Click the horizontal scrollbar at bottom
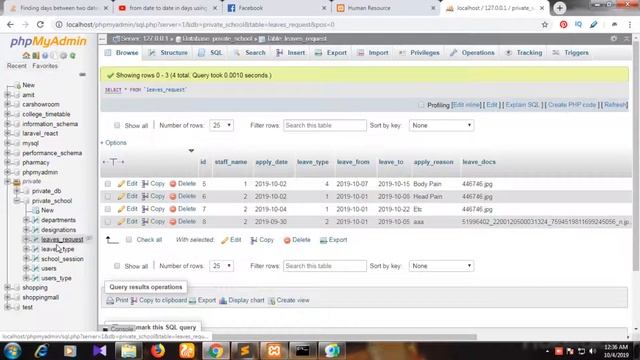This screenshot has height=360, width=640. [x=344, y=337]
